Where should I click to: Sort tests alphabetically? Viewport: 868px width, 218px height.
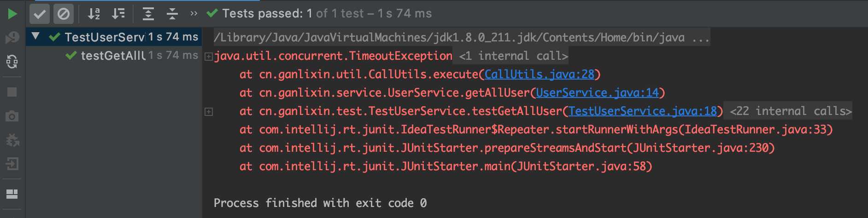[94, 14]
